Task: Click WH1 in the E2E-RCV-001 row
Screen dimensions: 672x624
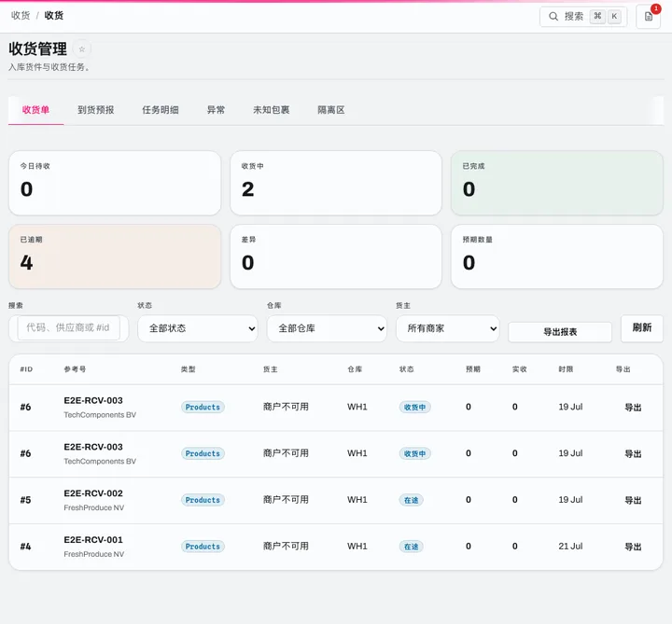Action: coord(357,547)
